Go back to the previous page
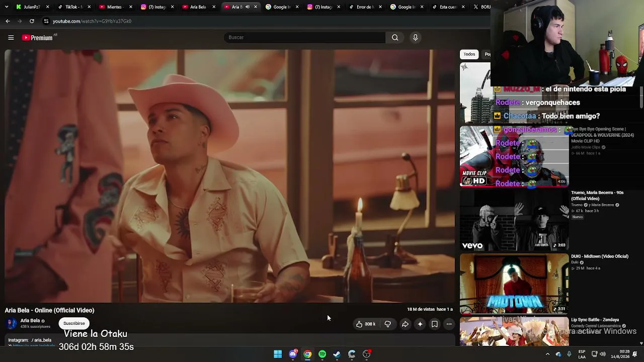Viewport: 644px width, 362px height. pyautogui.click(x=8, y=21)
